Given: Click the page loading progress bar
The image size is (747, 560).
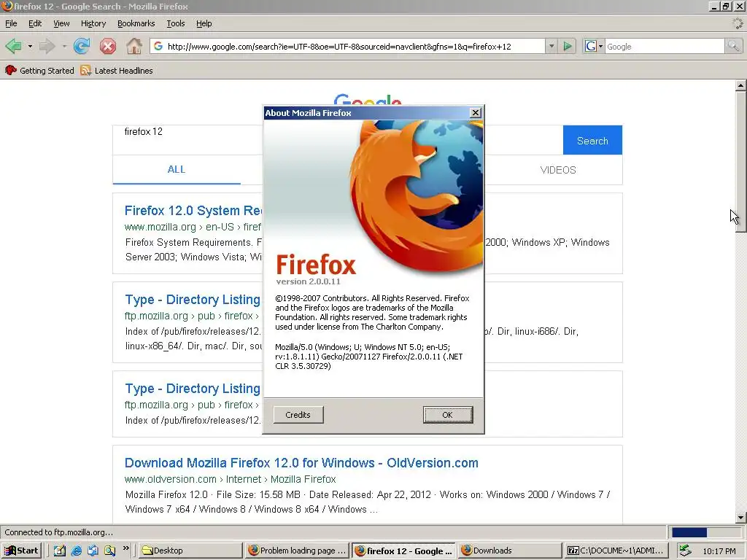Looking at the screenshot, I should coord(706,532).
